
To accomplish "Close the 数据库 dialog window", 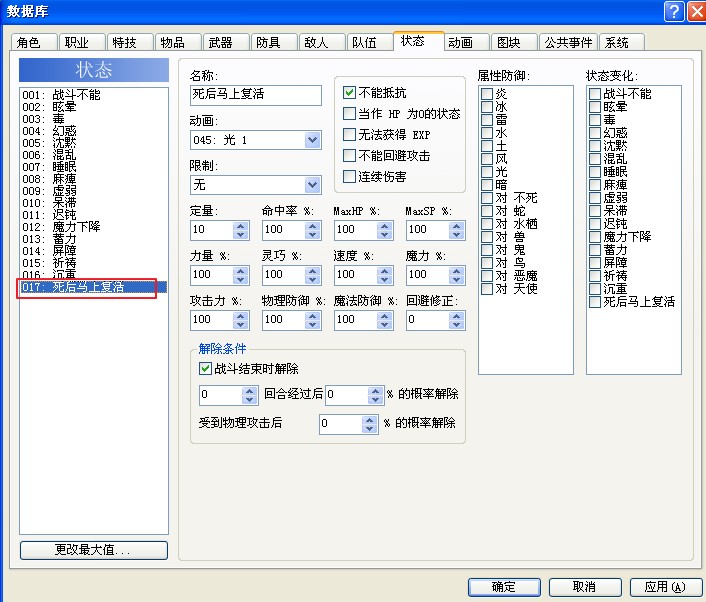I will point(697,11).
